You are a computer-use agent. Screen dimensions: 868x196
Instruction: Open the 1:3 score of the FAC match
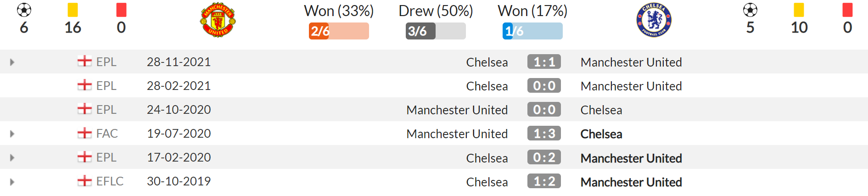(544, 134)
